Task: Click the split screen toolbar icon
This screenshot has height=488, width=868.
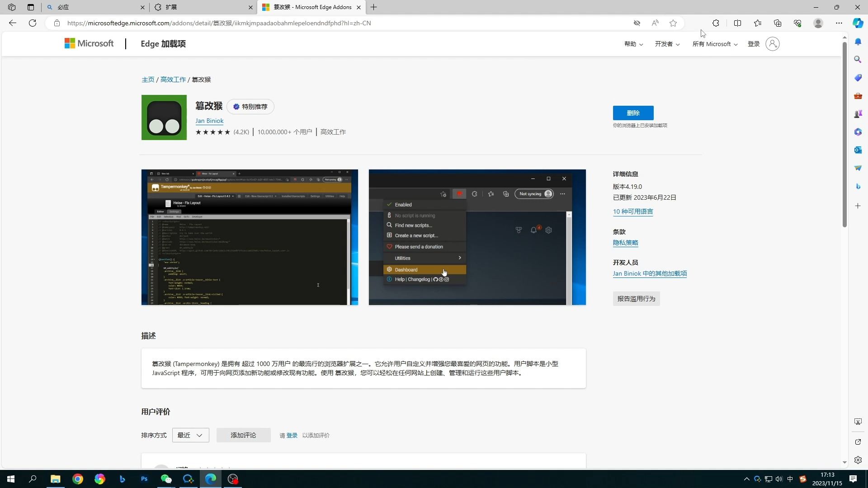Action: tap(737, 23)
